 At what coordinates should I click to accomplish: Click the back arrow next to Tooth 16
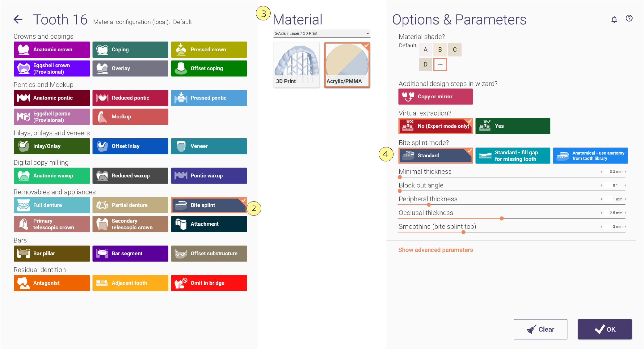18,19
